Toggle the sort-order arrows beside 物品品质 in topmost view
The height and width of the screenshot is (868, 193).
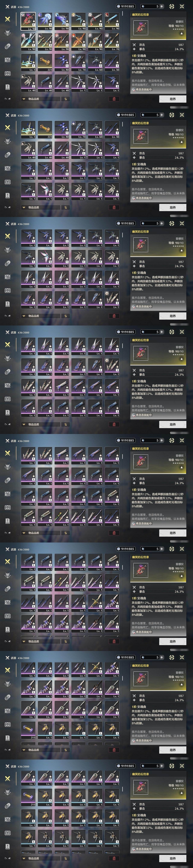click(x=65, y=99)
